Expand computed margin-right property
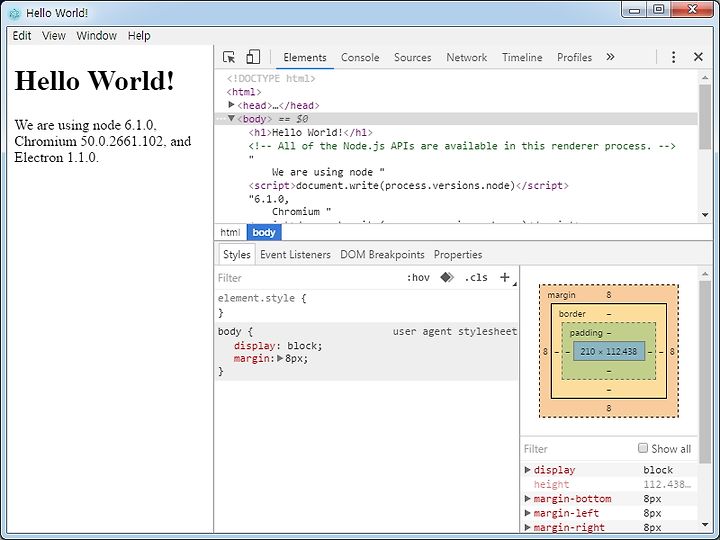The height and width of the screenshot is (540, 720). tap(528, 527)
